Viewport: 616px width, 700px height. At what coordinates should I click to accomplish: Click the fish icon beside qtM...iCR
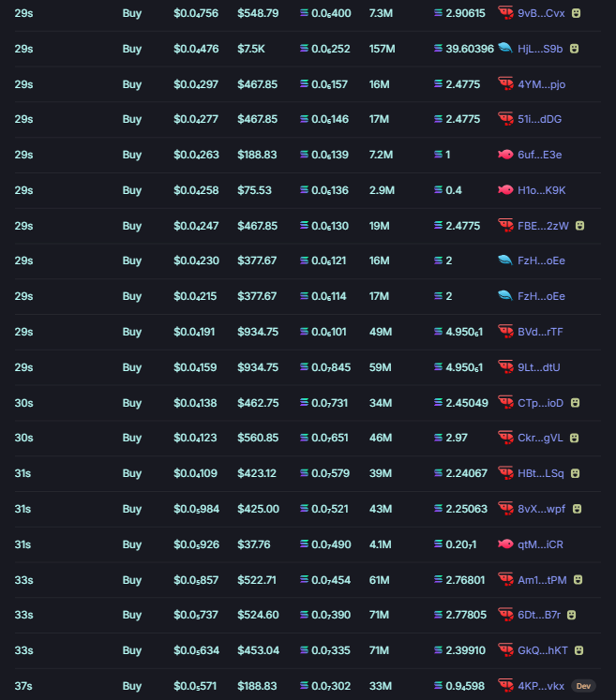[505, 544]
